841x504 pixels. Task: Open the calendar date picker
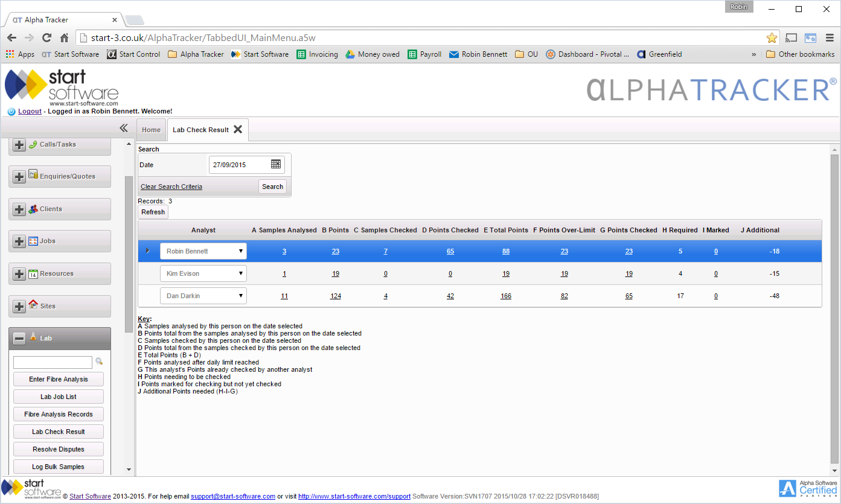point(275,164)
